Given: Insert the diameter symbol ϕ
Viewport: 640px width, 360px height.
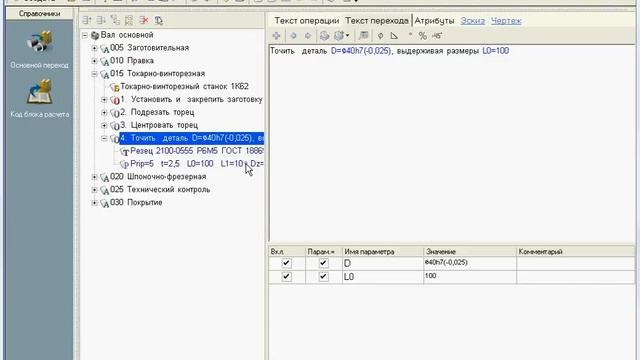Looking at the screenshot, I should [380, 36].
